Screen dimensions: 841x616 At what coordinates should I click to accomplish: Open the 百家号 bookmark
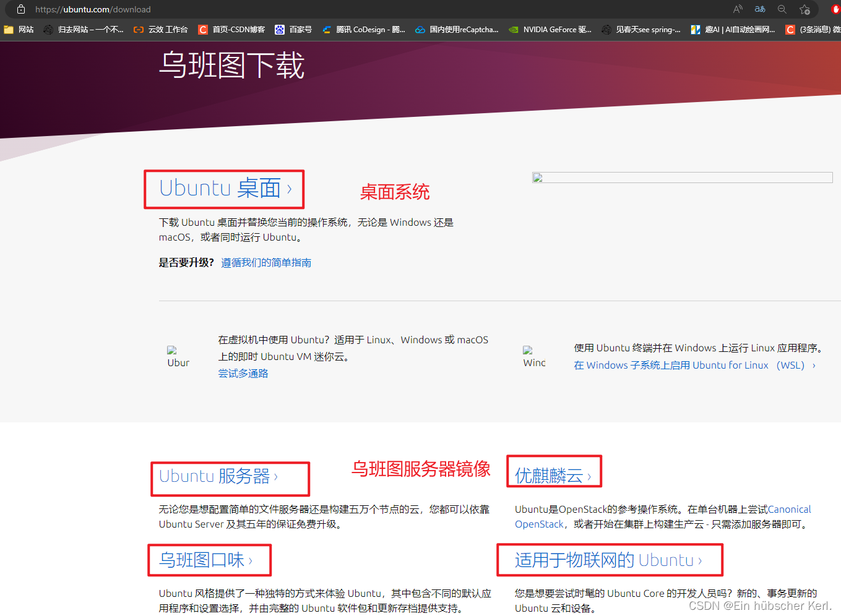(x=293, y=29)
